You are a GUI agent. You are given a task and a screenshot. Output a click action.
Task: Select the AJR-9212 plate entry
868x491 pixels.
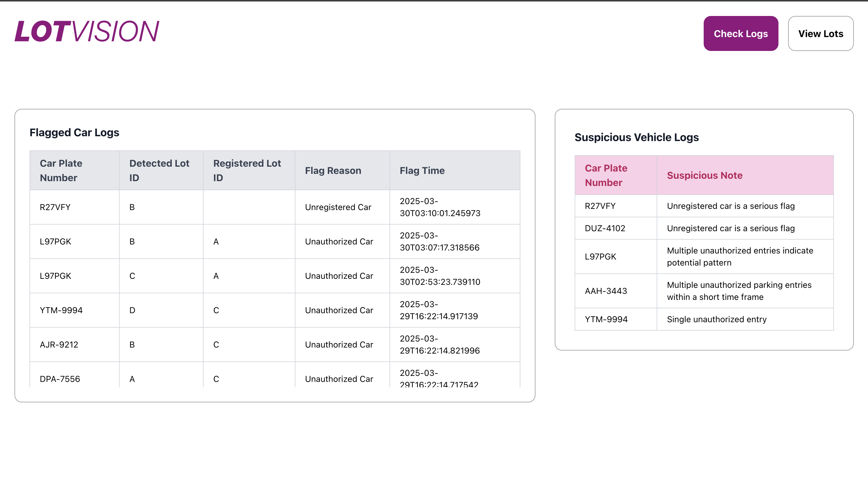[59, 345]
